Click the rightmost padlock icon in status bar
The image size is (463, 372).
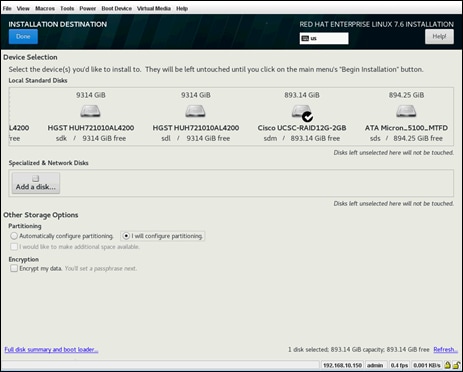[456, 365]
